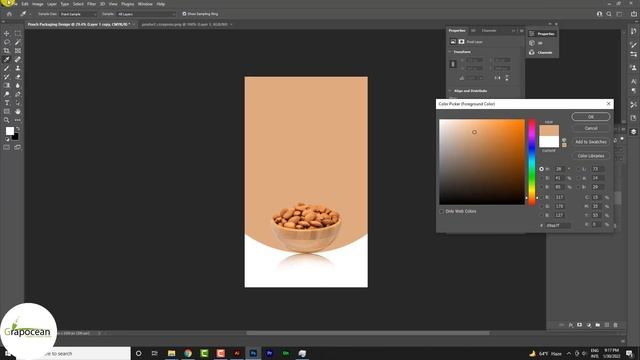Switch to the second document tab
The width and height of the screenshot is (640, 360).
(x=187, y=24)
